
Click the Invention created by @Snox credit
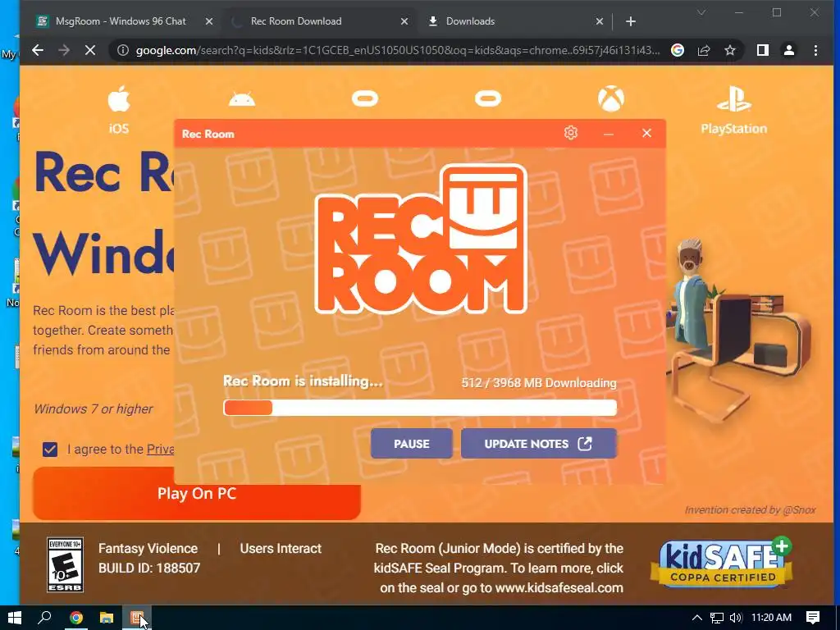750,510
